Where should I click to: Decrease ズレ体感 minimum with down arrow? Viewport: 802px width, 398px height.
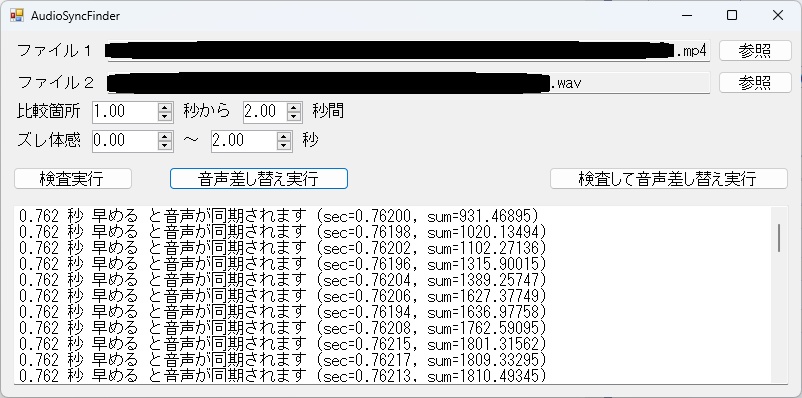point(165,145)
